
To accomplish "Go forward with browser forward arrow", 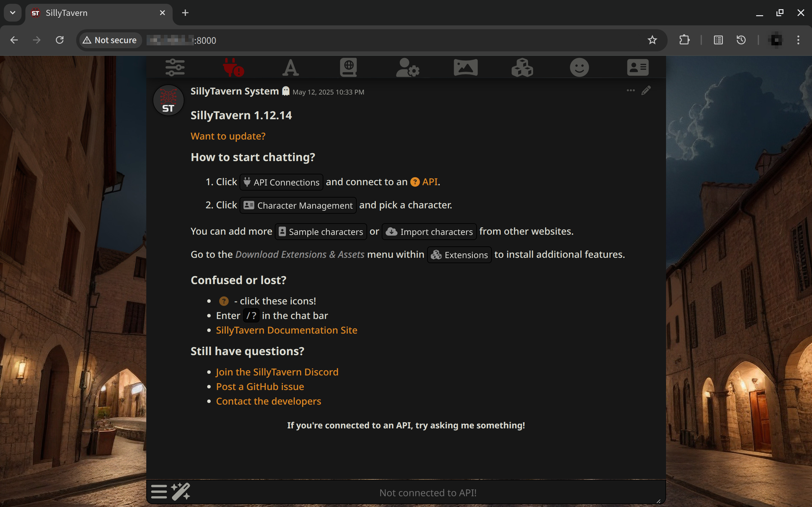I will [36, 40].
